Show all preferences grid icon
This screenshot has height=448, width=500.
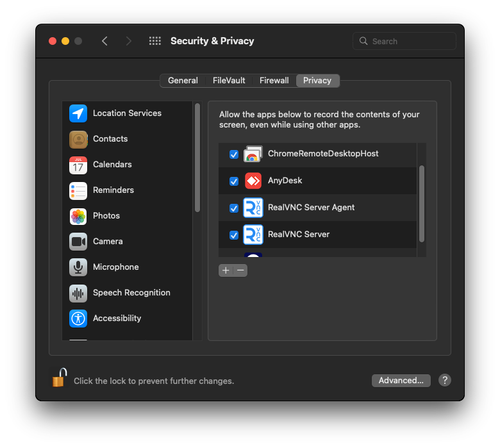154,41
